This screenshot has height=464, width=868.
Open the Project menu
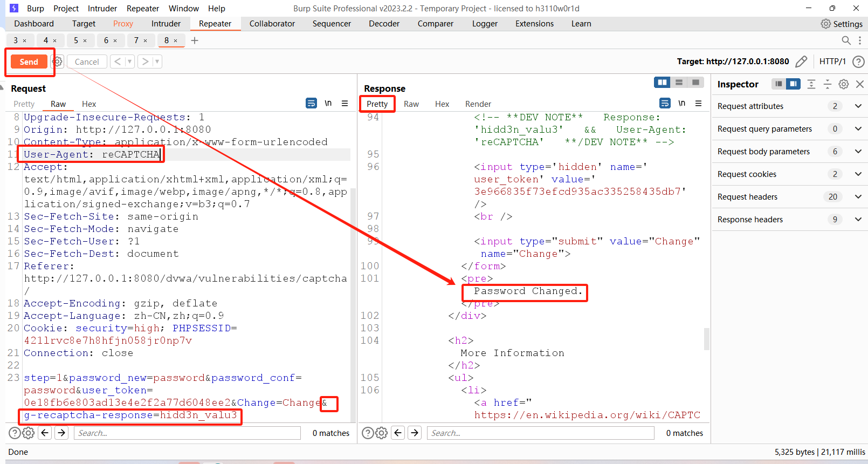click(x=66, y=9)
